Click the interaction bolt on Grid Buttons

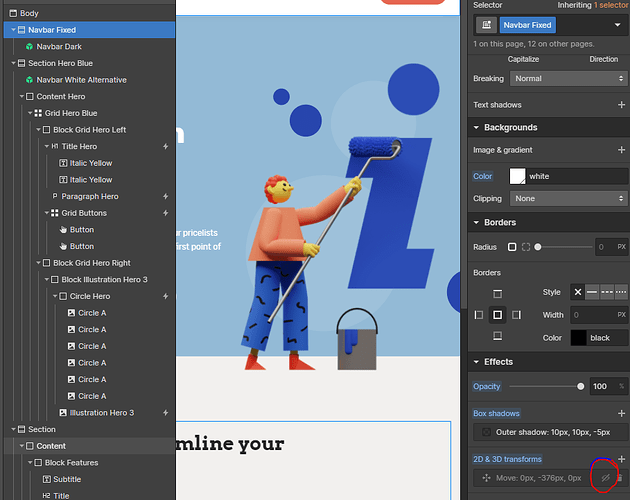tap(166, 213)
